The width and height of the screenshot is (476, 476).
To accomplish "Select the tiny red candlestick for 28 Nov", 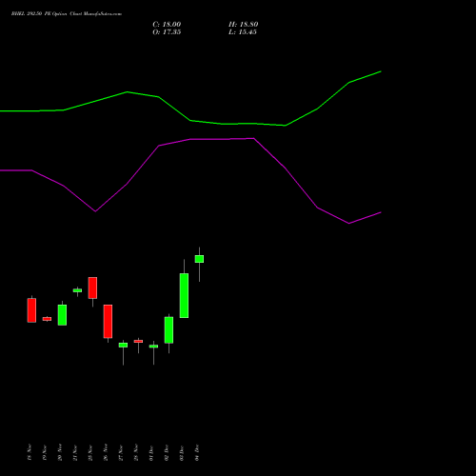I will (x=138, y=342).
